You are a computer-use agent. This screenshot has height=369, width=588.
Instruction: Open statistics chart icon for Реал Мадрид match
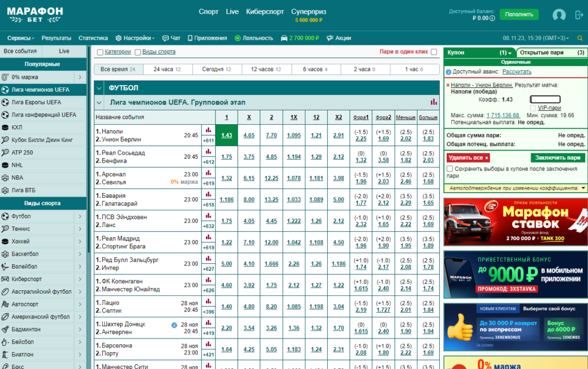pyautogui.click(x=208, y=237)
